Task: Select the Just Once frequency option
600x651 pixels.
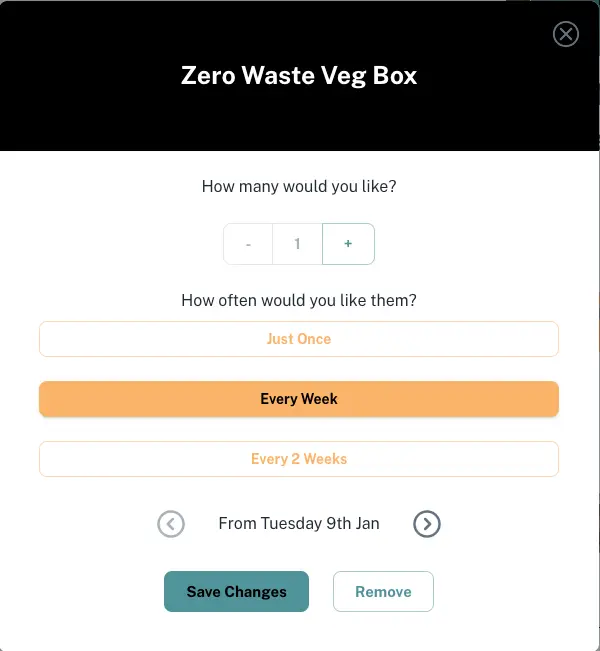Action: pyautogui.click(x=299, y=339)
